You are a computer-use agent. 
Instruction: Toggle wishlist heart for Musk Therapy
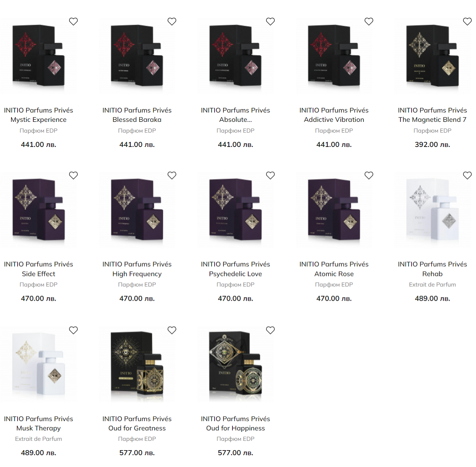73,330
